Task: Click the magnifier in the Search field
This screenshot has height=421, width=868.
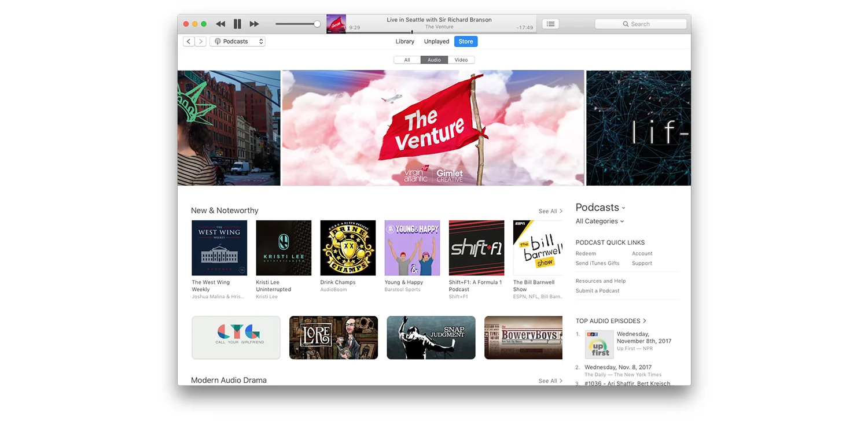Action: [626, 24]
